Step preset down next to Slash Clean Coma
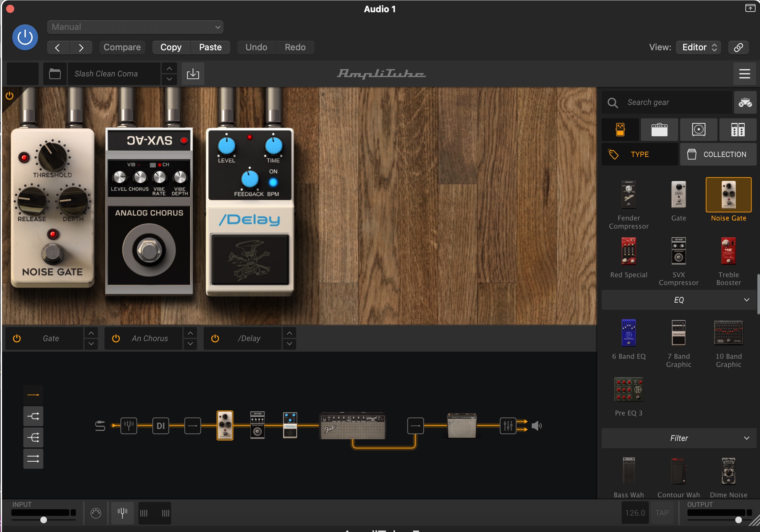 [x=169, y=79]
